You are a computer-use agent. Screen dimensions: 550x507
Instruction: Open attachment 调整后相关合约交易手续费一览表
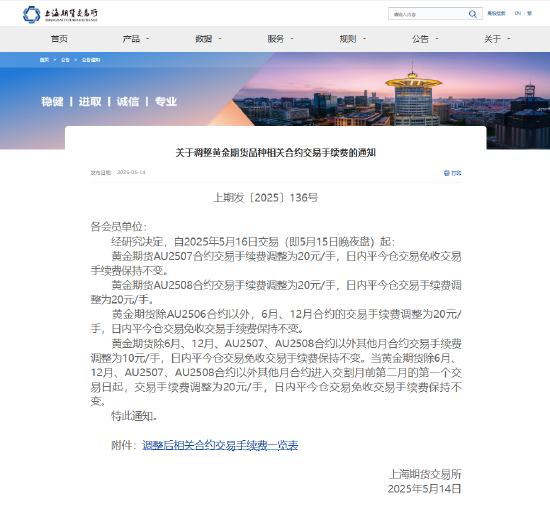pos(220,445)
